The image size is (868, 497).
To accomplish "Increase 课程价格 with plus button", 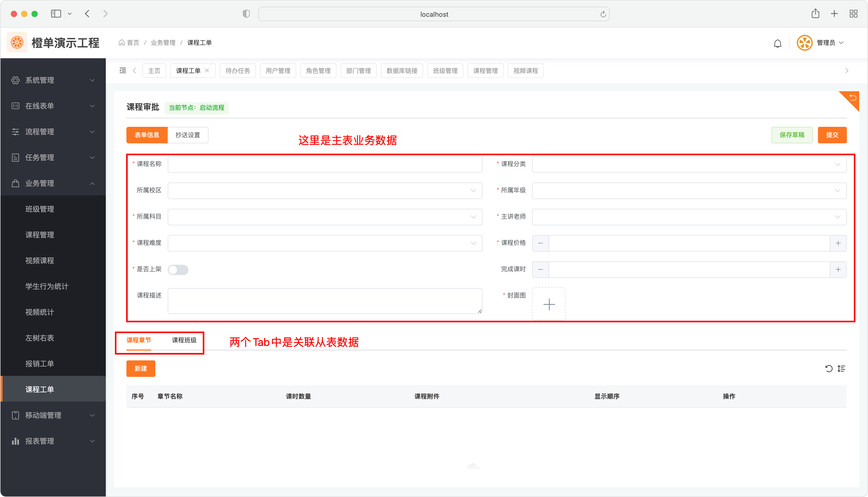I will pos(838,243).
